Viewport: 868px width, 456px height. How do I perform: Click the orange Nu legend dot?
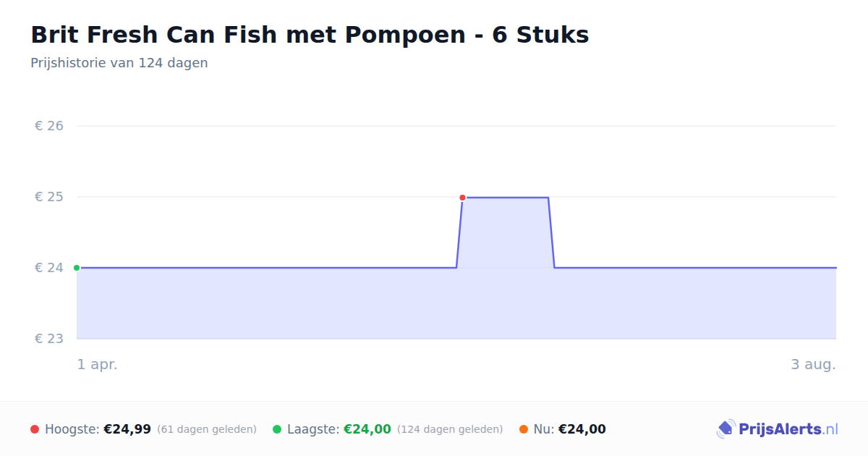pos(524,429)
